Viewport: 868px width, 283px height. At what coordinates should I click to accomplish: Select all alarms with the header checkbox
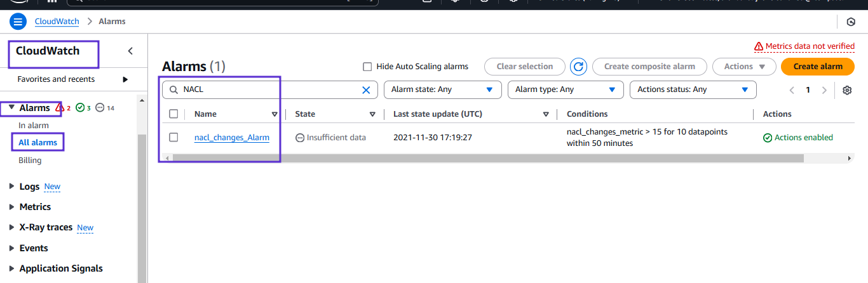click(x=173, y=114)
